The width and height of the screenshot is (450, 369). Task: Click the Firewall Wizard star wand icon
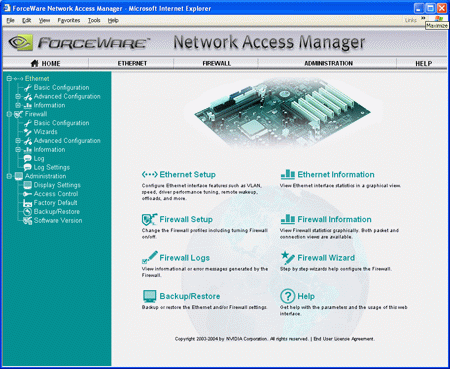pyautogui.click(x=288, y=257)
